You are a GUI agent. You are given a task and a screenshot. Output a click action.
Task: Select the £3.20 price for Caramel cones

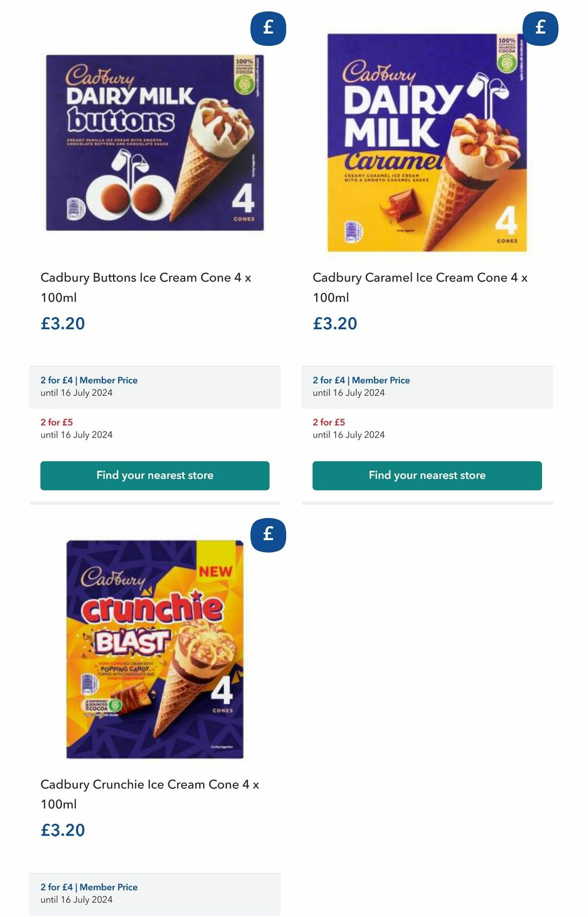coord(335,323)
